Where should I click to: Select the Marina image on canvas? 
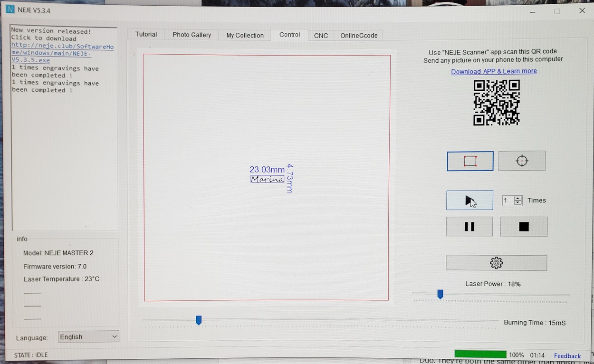(268, 179)
